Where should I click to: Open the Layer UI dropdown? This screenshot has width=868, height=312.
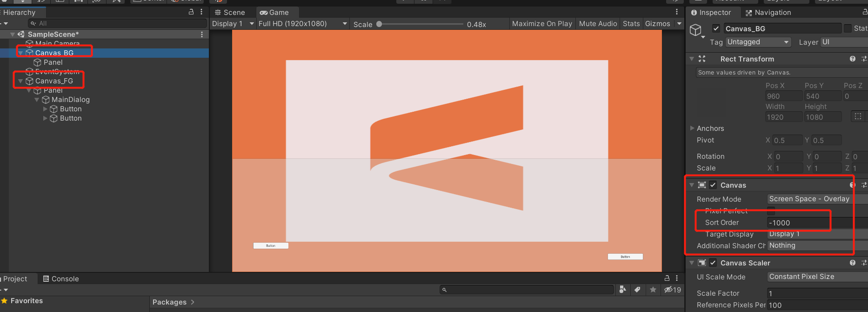(844, 42)
